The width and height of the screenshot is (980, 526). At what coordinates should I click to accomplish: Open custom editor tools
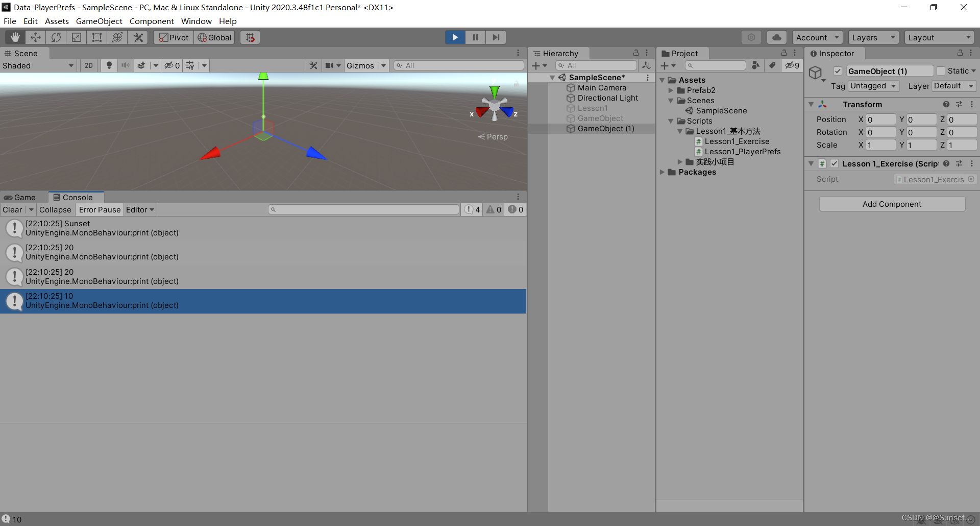(x=138, y=37)
